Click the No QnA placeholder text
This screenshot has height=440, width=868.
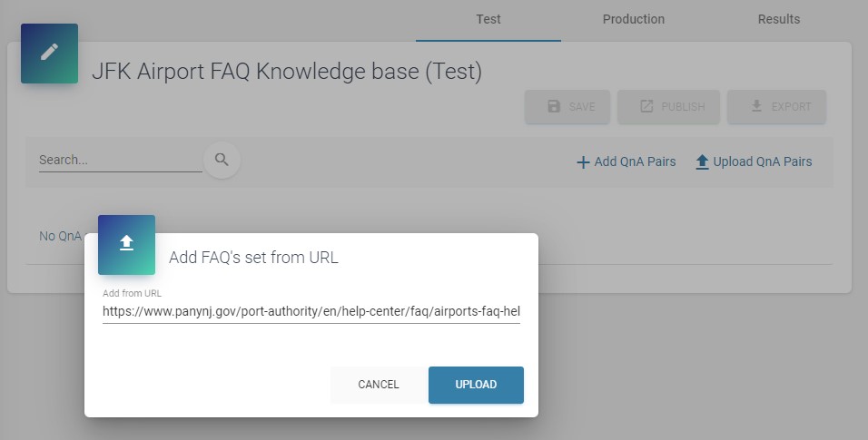click(x=60, y=236)
